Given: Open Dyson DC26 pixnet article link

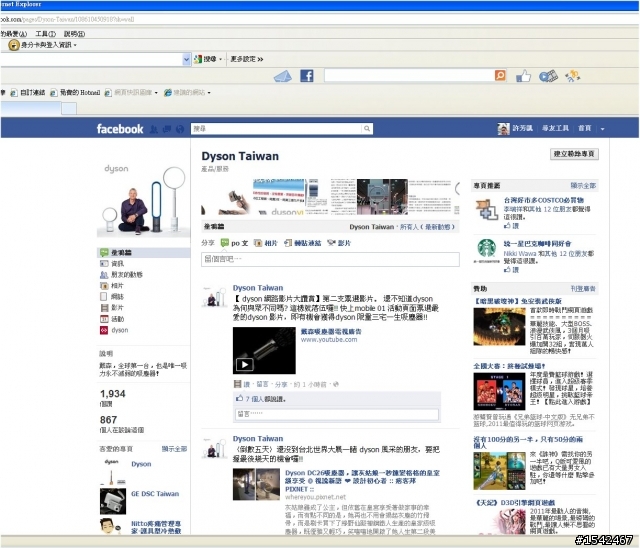Looking at the screenshot, I should pyautogui.click(x=362, y=481).
